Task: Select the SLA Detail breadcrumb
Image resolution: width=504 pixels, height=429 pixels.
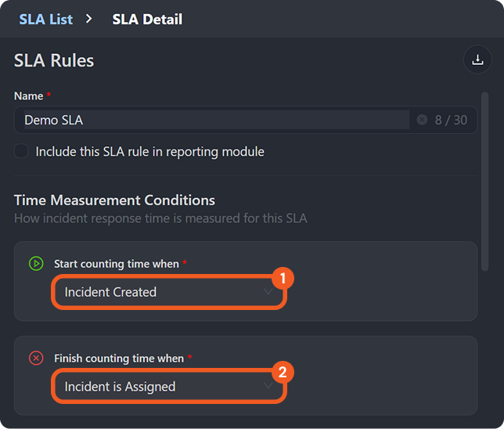Action: click(147, 19)
